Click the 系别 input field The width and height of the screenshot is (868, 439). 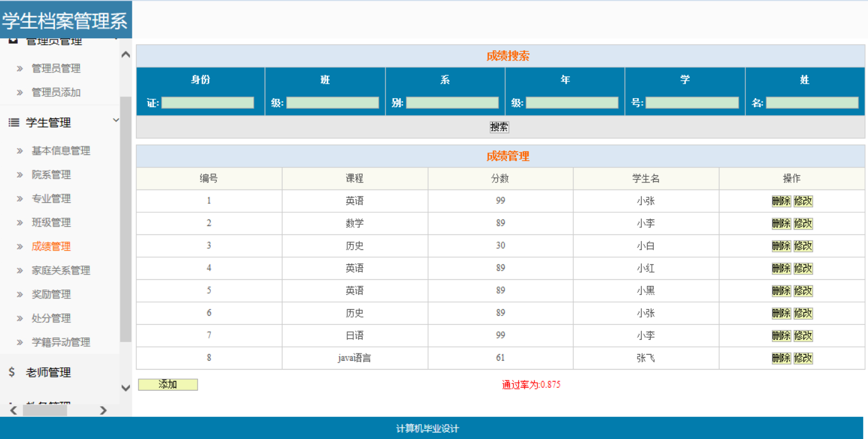click(x=453, y=103)
